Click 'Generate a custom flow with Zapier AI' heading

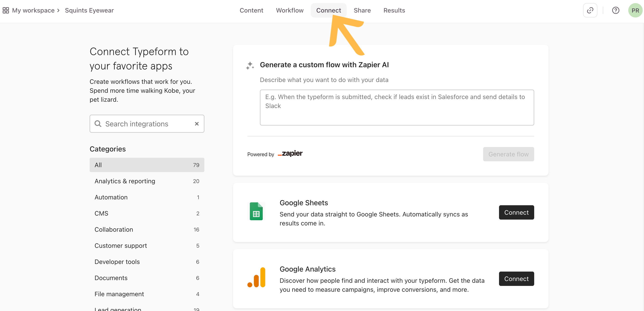tap(324, 65)
